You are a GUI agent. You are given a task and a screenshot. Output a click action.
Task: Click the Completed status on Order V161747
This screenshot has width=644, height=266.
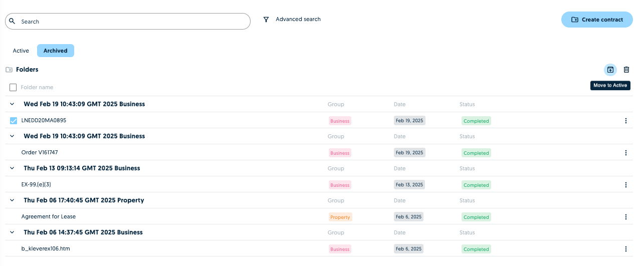pos(476,153)
